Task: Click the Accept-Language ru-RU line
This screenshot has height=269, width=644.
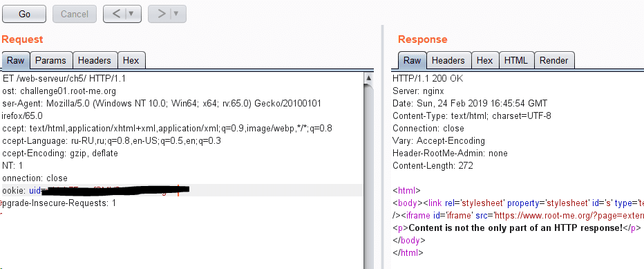Action: pos(112,141)
